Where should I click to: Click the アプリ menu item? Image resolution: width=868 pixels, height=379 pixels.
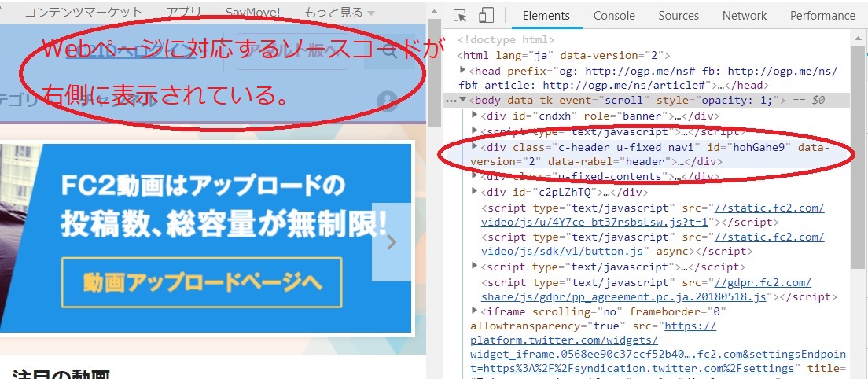click(184, 12)
